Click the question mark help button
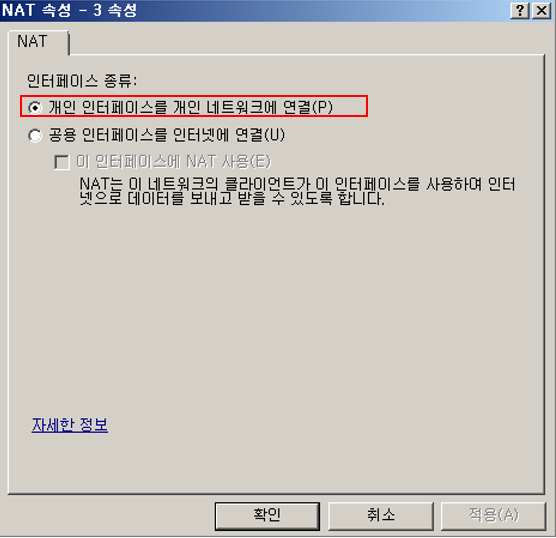Viewport: 556px width, 538px height. click(520, 11)
